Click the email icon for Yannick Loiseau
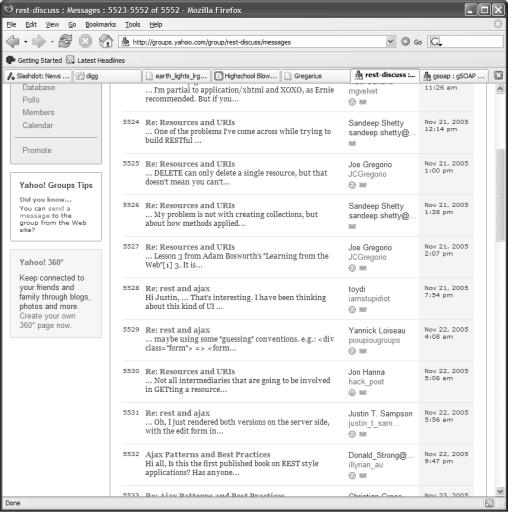 pos(363,351)
